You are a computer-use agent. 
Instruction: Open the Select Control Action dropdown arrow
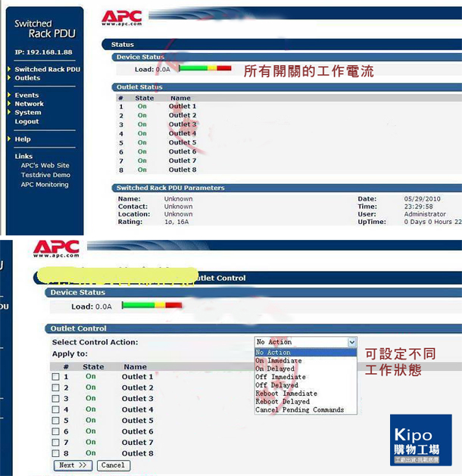click(351, 342)
